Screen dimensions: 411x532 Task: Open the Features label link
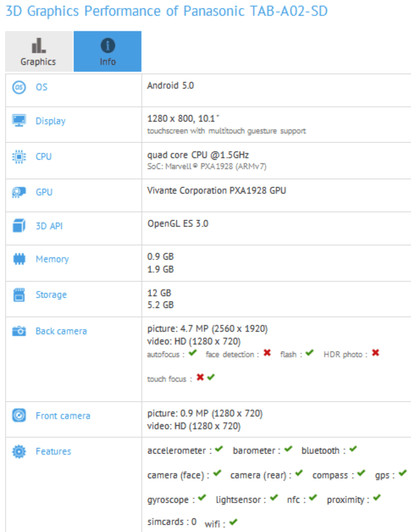coord(54,452)
